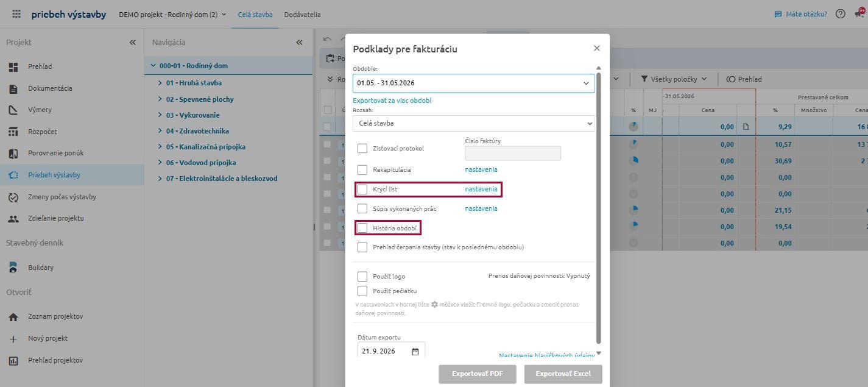Viewport: 868px width, 387px height.
Task: Switch to the Celá stavba tab
Action: point(255,14)
